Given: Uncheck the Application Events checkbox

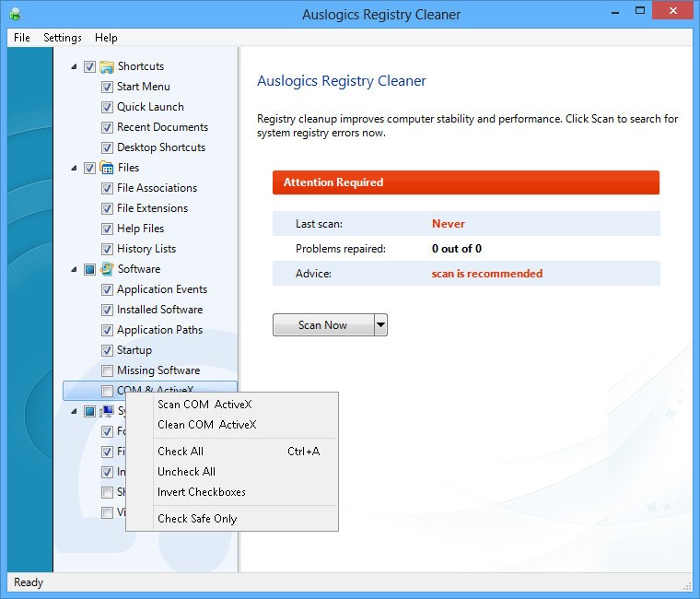Looking at the screenshot, I should pos(107,289).
